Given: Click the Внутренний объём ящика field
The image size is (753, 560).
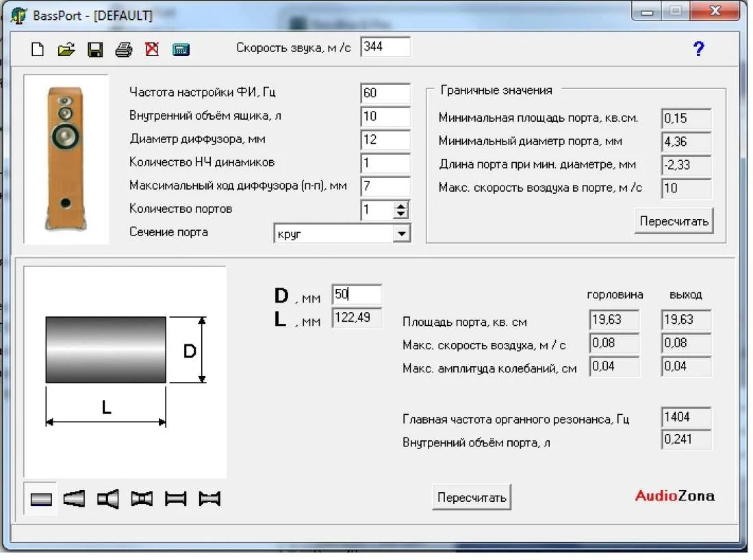Looking at the screenshot, I should pyautogui.click(x=385, y=116).
